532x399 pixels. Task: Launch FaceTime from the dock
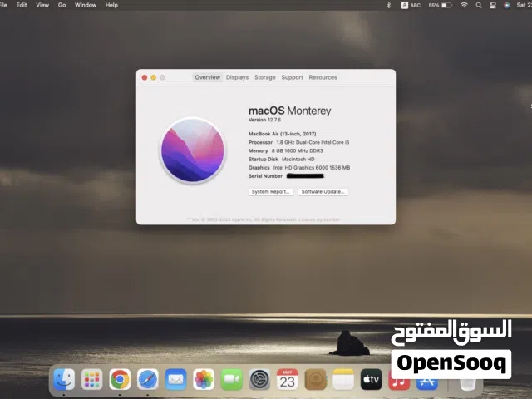(231, 379)
